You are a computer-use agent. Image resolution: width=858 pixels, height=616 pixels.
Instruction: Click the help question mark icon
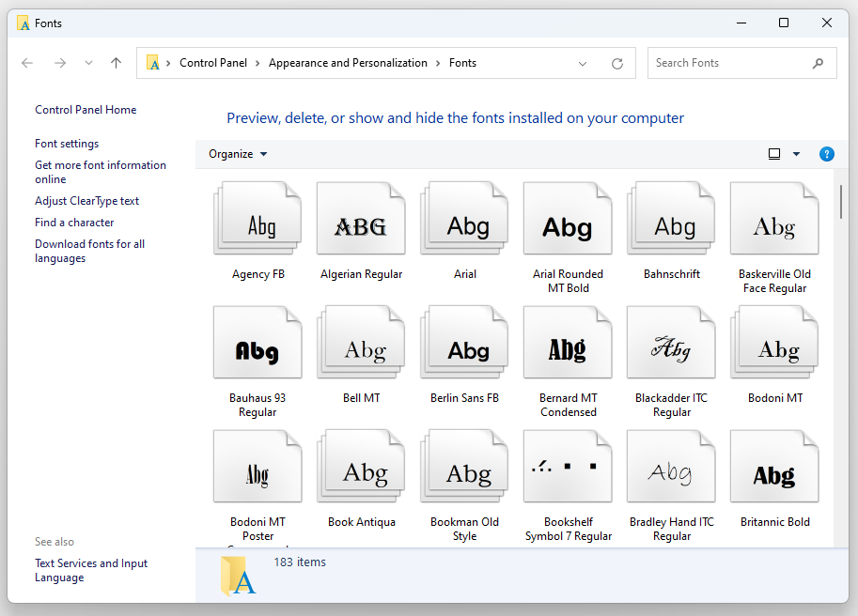(x=826, y=154)
